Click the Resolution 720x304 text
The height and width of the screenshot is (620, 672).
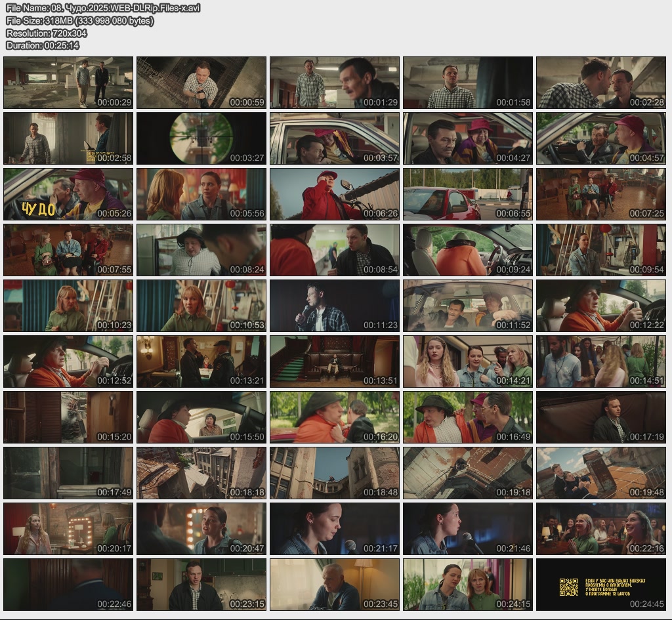(x=47, y=33)
